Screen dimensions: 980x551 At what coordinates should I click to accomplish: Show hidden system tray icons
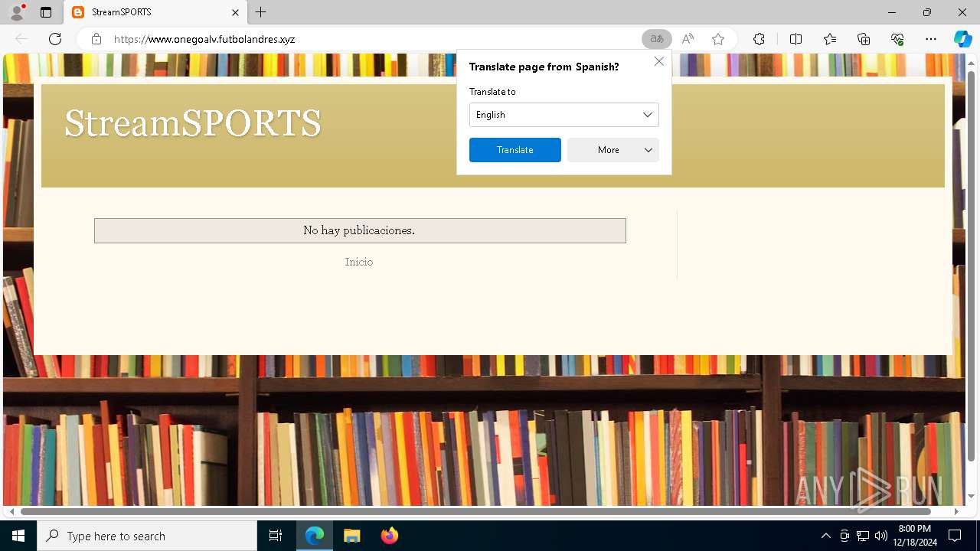pyautogui.click(x=825, y=536)
